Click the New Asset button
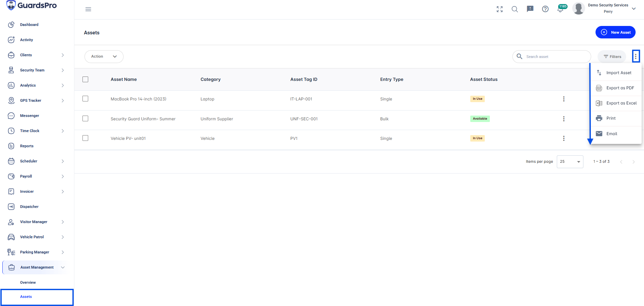 615,32
